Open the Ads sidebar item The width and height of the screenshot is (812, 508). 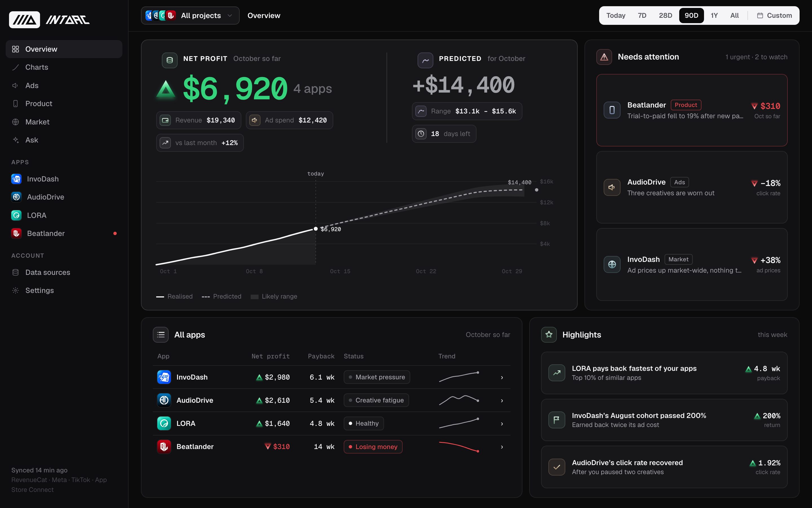pyautogui.click(x=64, y=85)
